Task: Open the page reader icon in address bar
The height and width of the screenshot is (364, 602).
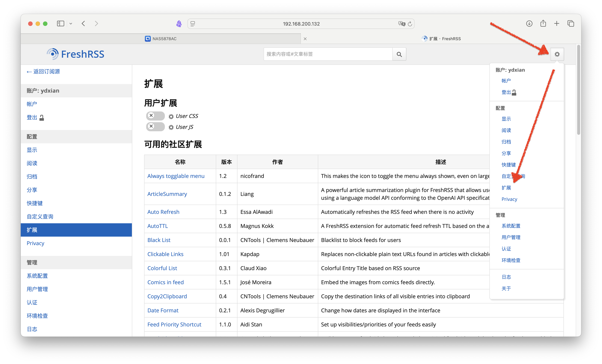Action: (193, 24)
